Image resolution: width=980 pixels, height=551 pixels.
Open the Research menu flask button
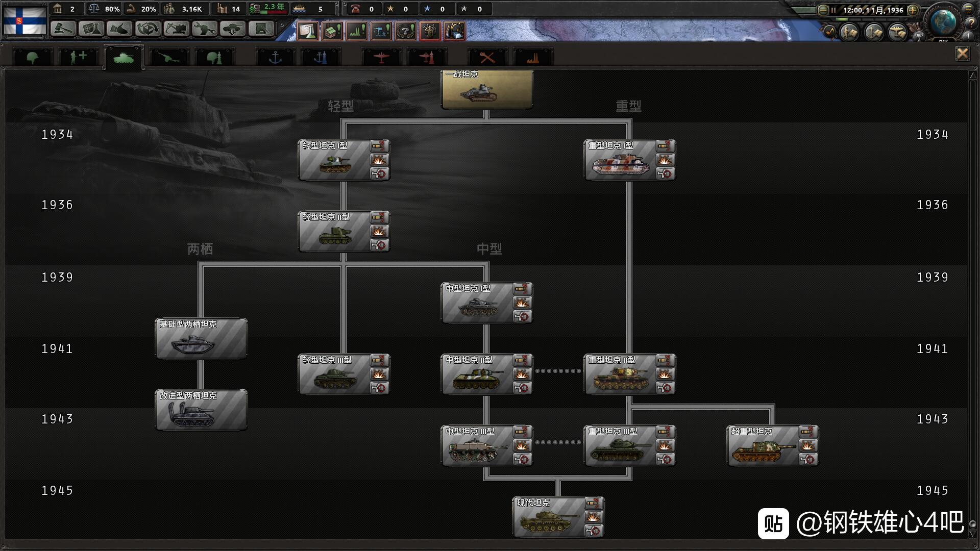click(91, 29)
